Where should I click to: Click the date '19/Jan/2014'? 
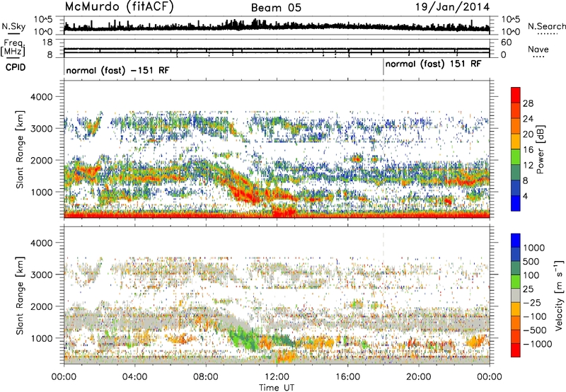pyautogui.click(x=452, y=7)
